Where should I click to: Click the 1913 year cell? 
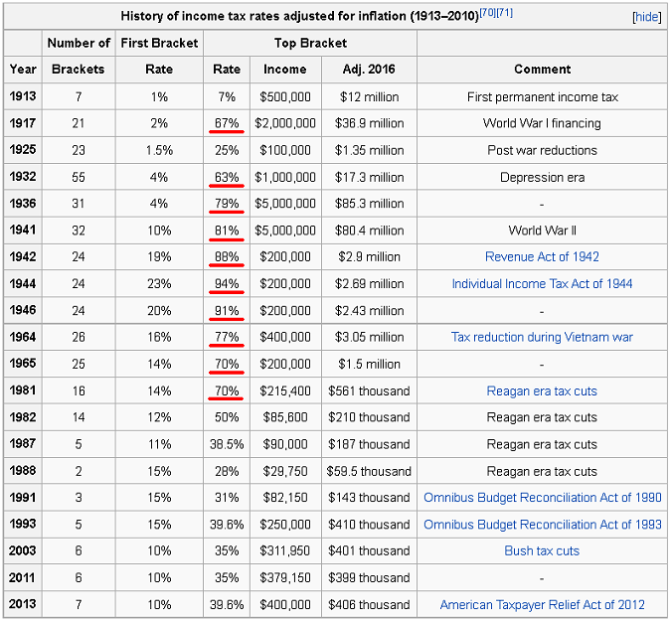[x=23, y=96]
